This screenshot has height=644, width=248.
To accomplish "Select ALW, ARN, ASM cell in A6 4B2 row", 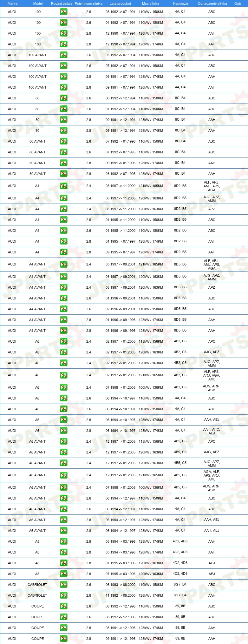I will [212, 388].
